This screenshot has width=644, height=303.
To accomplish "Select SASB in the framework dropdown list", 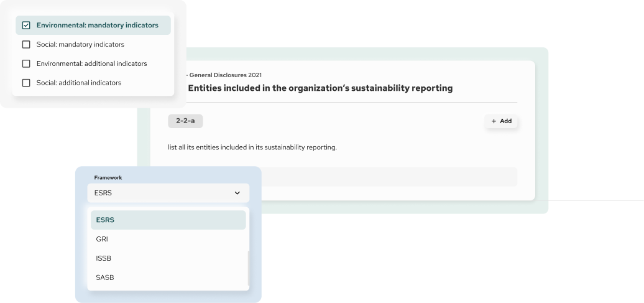I will click(x=105, y=277).
